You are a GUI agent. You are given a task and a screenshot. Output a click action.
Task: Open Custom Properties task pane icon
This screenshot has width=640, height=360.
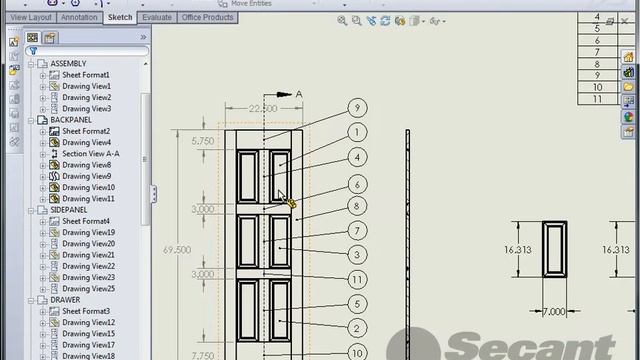628,132
